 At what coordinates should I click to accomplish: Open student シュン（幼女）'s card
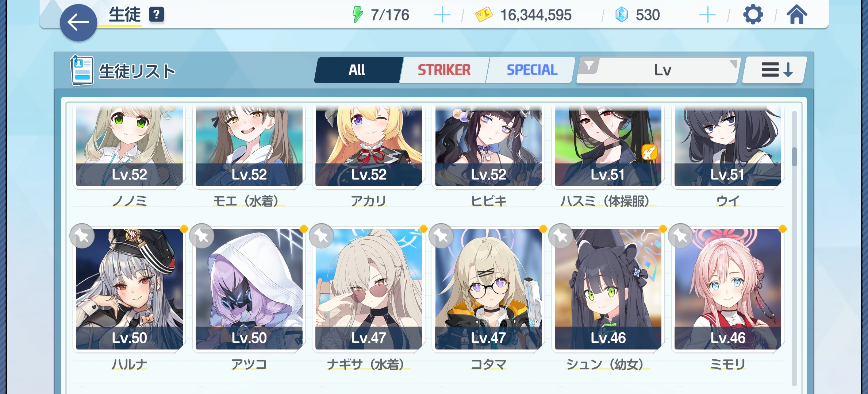pos(608,289)
